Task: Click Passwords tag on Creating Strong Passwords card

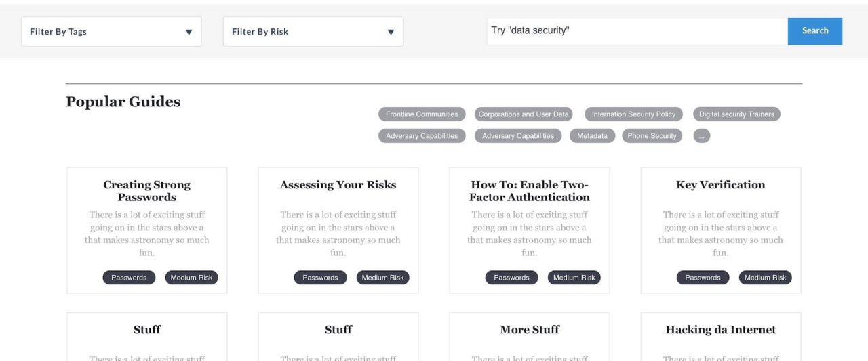Action: coord(129,278)
